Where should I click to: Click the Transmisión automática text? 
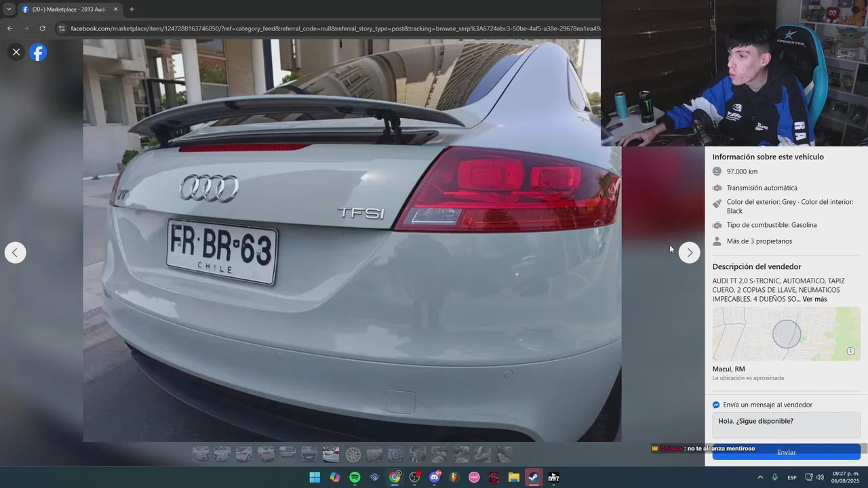(x=762, y=188)
